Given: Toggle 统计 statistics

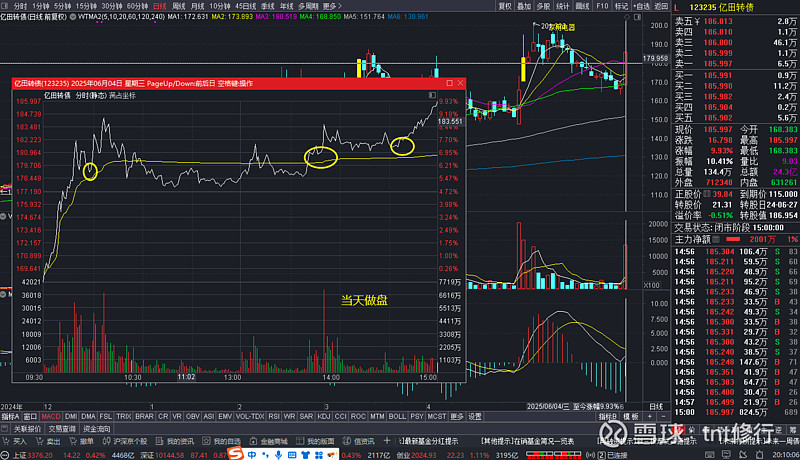Looking at the screenshot, I should click(x=563, y=6).
